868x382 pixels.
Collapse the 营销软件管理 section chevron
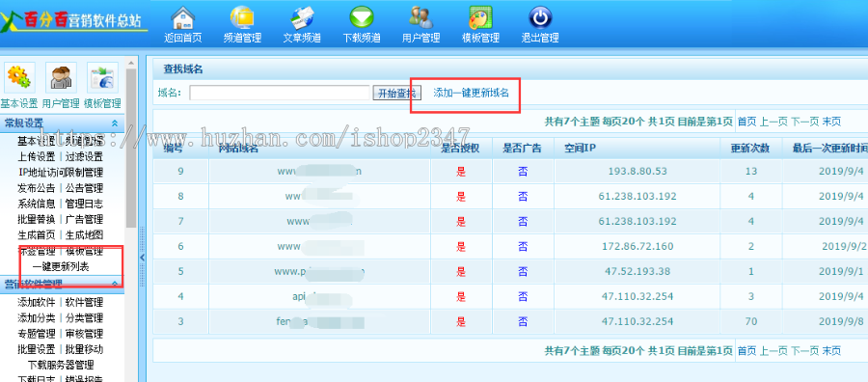[x=115, y=284]
